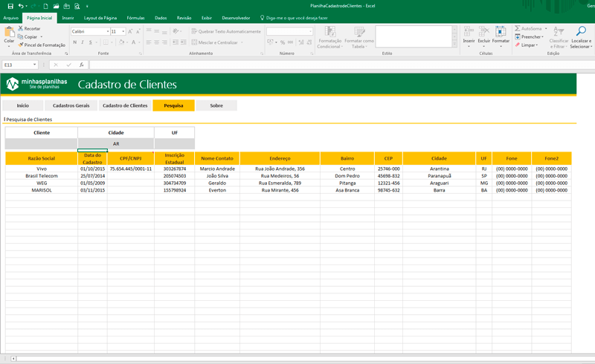Go to the Início sheet button
The width and height of the screenshot is (595, 364).
coord(23,105)
